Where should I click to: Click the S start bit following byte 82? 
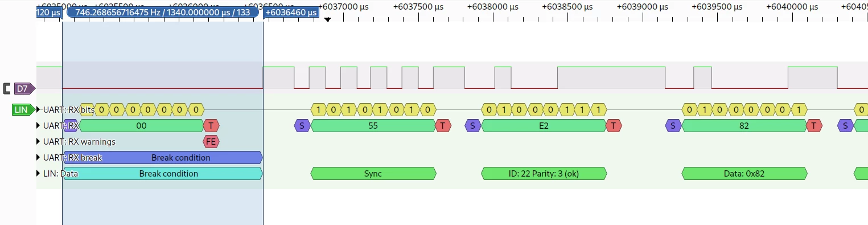tap(845, 125)
